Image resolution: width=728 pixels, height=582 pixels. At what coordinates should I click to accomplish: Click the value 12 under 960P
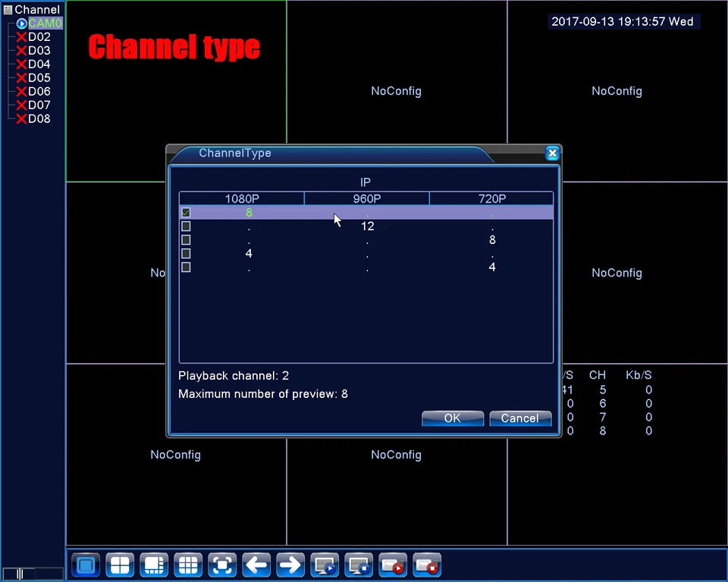tap(367, 227)
